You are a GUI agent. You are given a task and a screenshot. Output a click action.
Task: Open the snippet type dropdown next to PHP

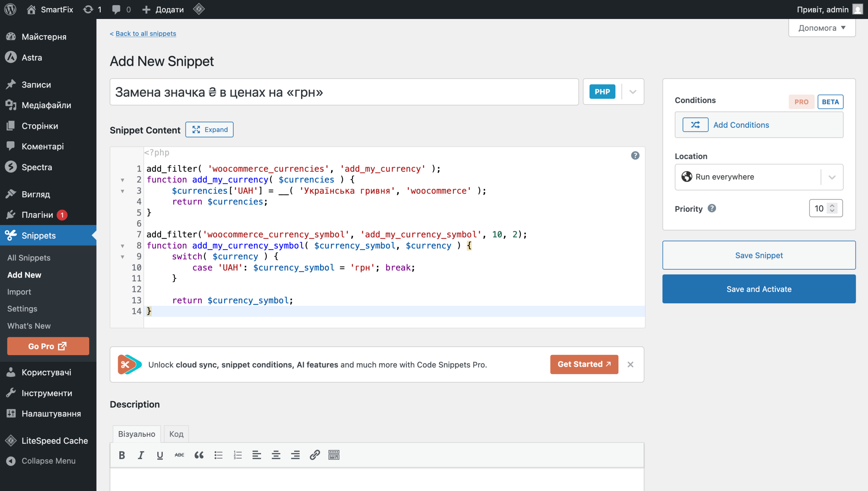coord(632,91)
